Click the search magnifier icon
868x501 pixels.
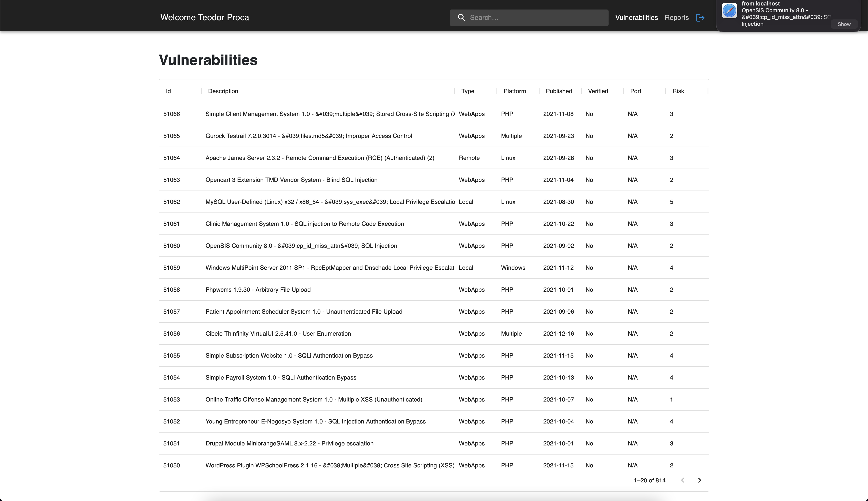click(x=461, y=18)
